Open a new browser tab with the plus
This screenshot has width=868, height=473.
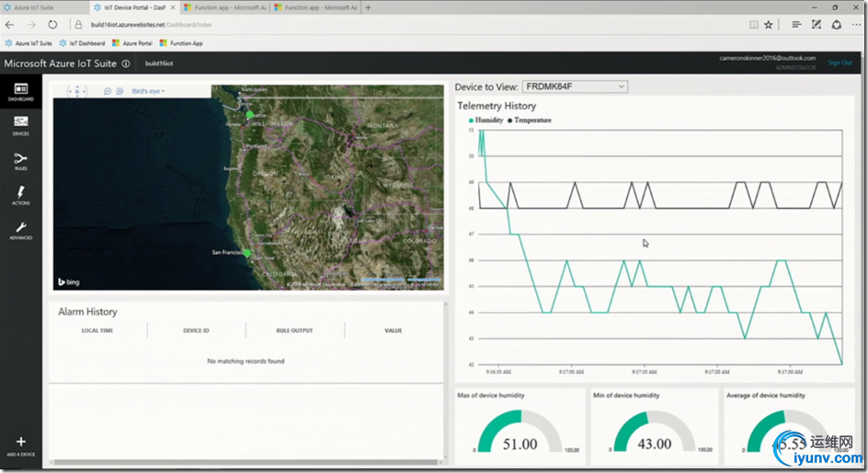368,7
